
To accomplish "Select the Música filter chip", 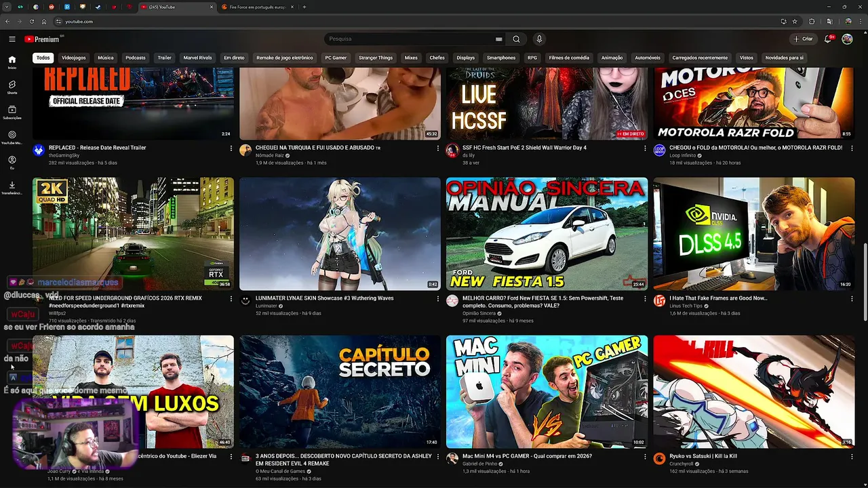I will (105, 58).
